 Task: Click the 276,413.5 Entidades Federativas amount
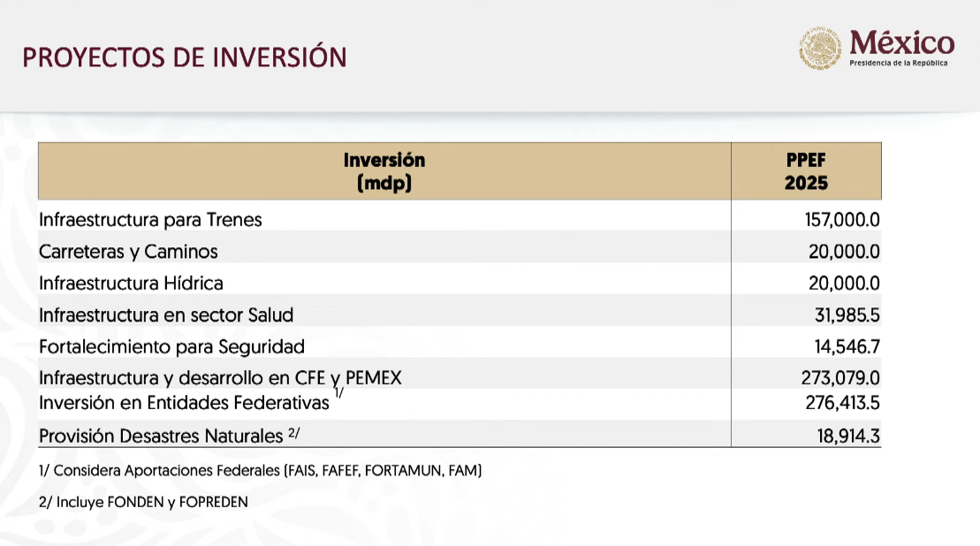tap(842, 403)
